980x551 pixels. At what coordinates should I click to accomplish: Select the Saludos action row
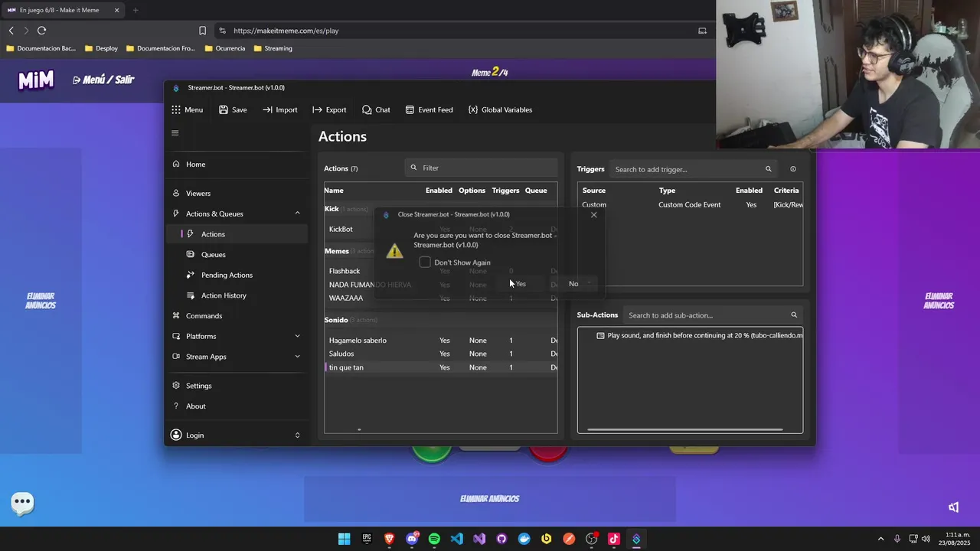(441, 354)
